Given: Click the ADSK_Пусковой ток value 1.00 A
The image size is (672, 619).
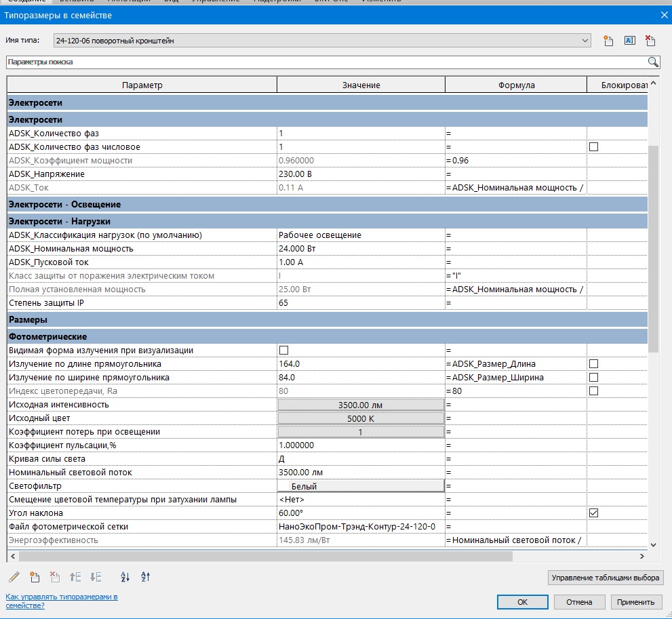Looking at the screenshot, I should (361, 262).
